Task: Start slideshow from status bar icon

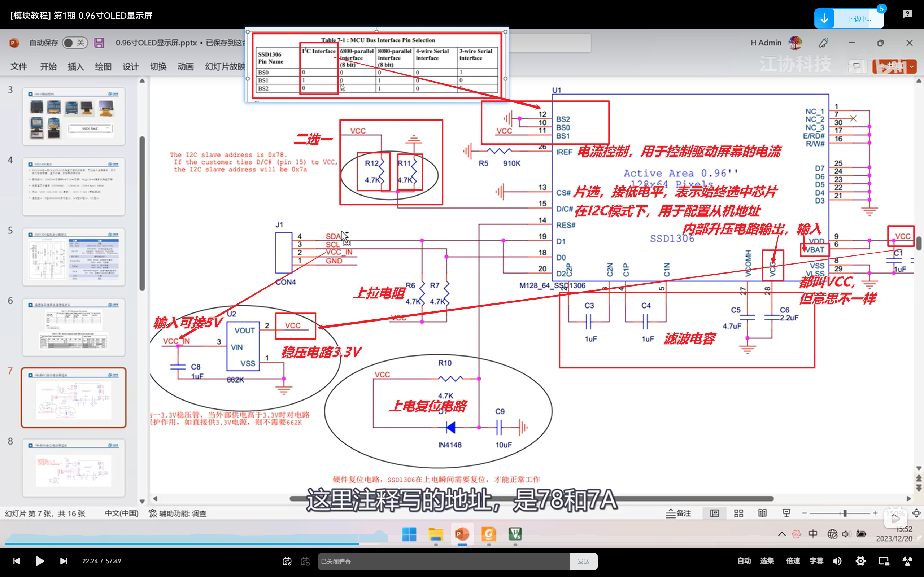Action: coord(786,513)
